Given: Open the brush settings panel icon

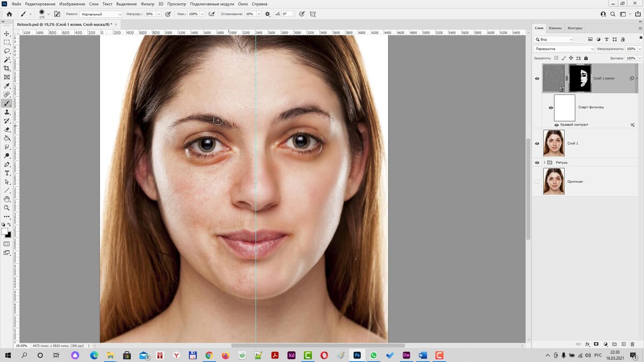Looking at the screenshot, I should pos(57,14).
